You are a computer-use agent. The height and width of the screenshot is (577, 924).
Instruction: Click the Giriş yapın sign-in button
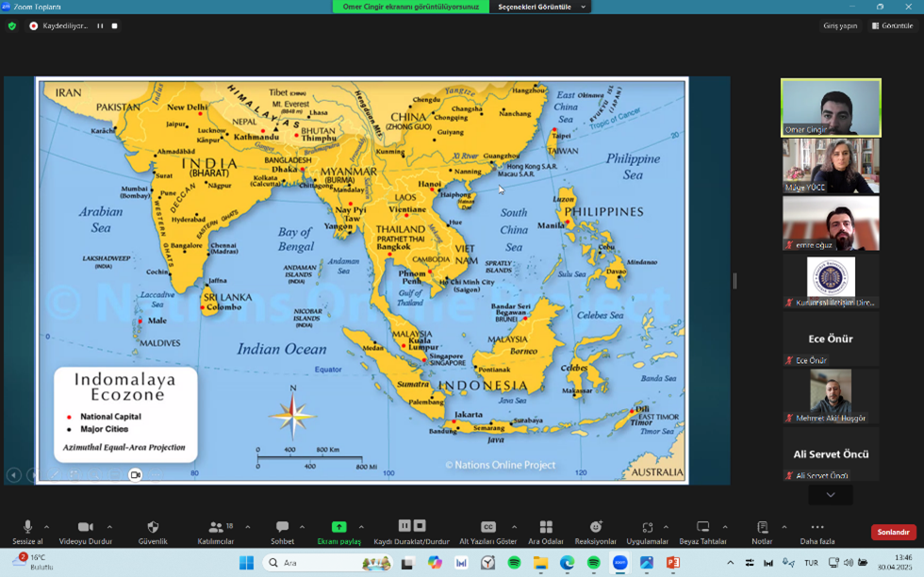(x=840, y=26)
